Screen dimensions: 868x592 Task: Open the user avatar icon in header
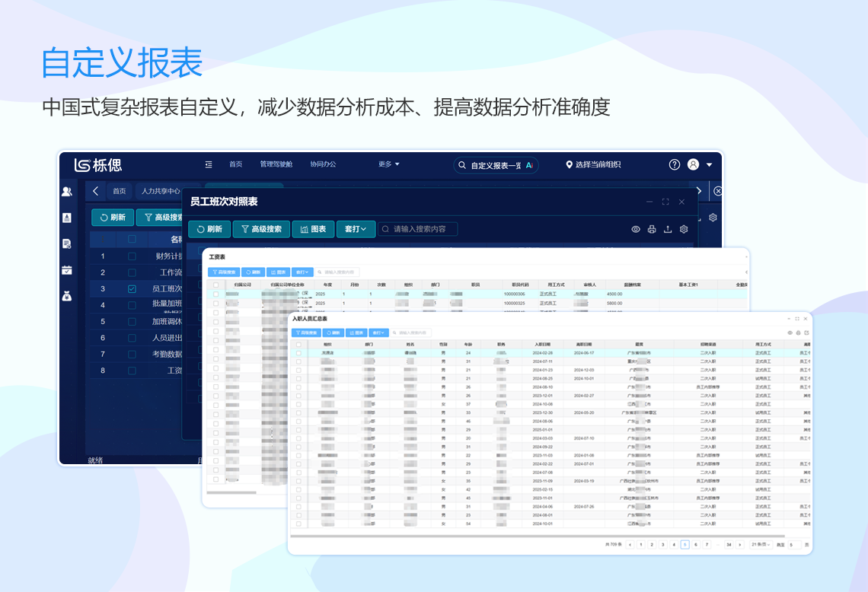tap(693, 165)
